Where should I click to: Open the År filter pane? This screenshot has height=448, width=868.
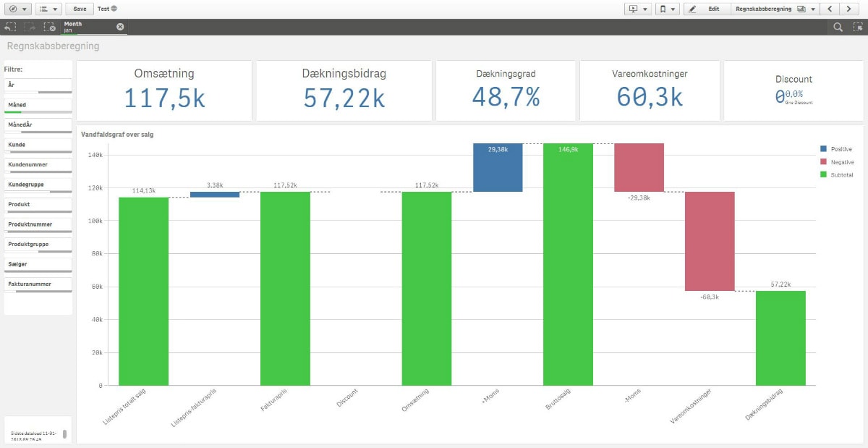tap(38, 86)
